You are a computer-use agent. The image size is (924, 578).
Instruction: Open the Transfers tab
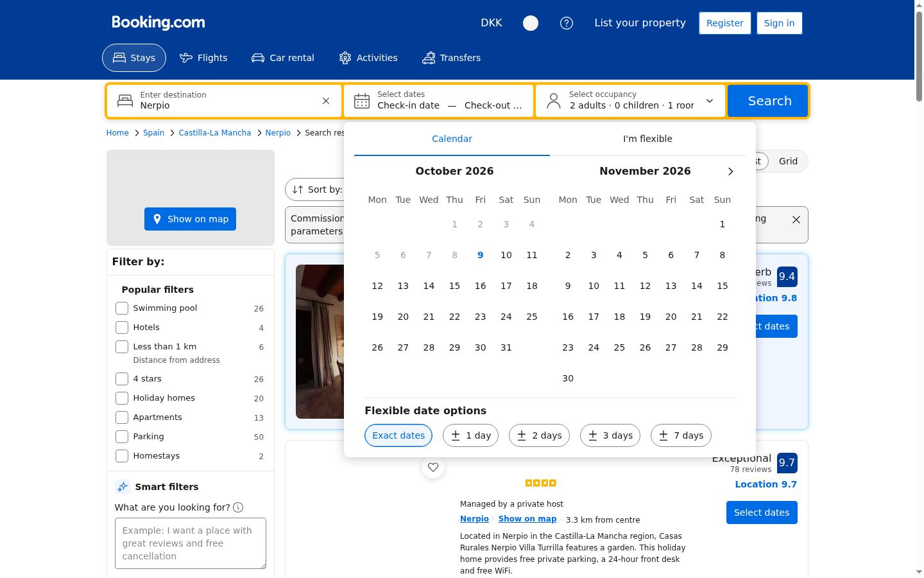(452, 58)
